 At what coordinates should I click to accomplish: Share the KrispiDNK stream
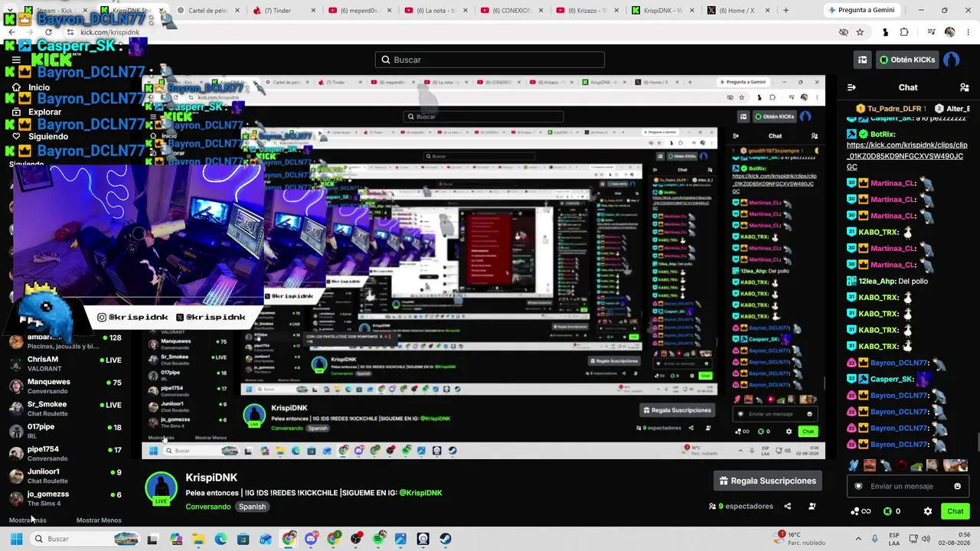[x=787, y=506]
